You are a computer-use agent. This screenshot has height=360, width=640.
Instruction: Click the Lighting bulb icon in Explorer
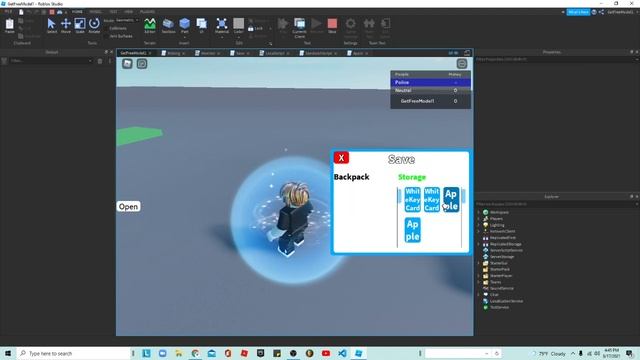[486, 225]
